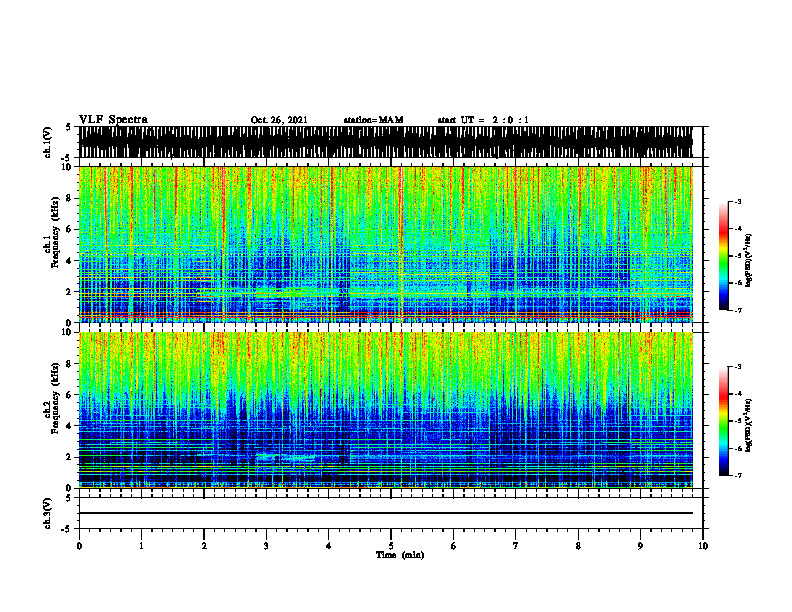The width and height of the screenshot is (792, 612).
Task: Click the ch.1(V) waveform tick "-5"
Action: (67, 157)
